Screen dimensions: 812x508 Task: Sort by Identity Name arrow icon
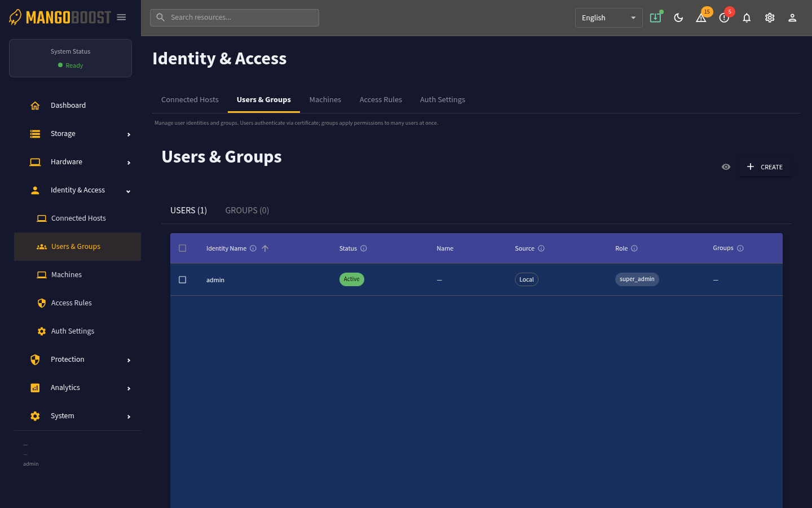(265, 248)
